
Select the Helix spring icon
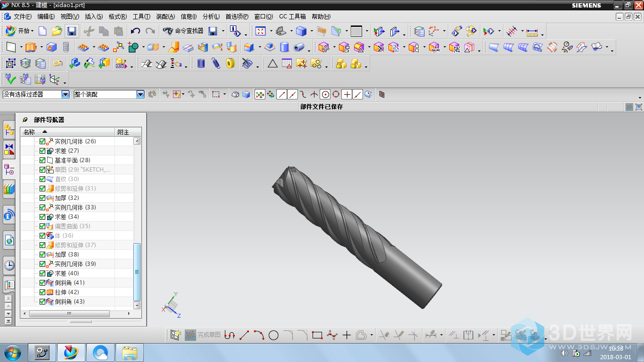click(x=216, y=63)
